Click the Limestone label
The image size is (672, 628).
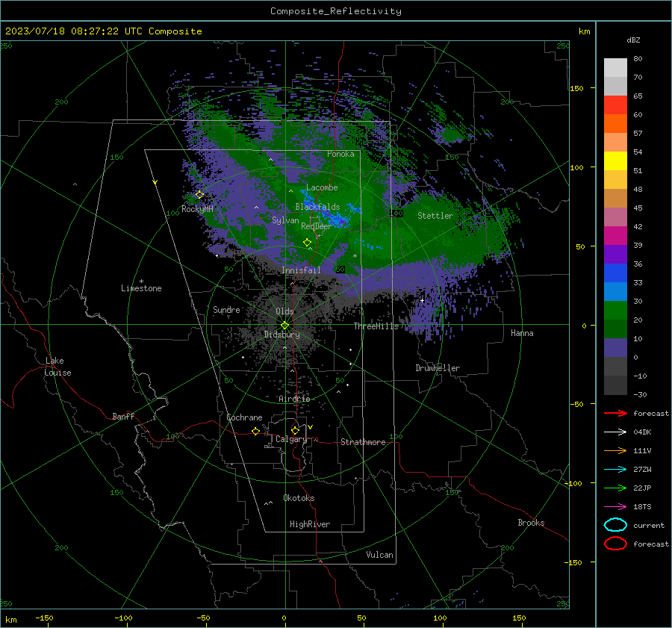click(141, 288)
